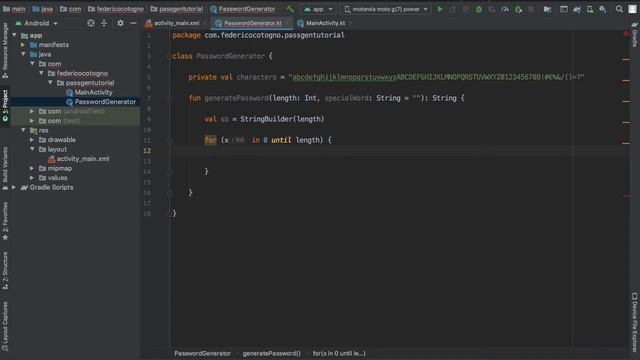Screen dimensions: 640x360
Task: Click the user account icon in toolbar corner
Action: click(632, 9)
